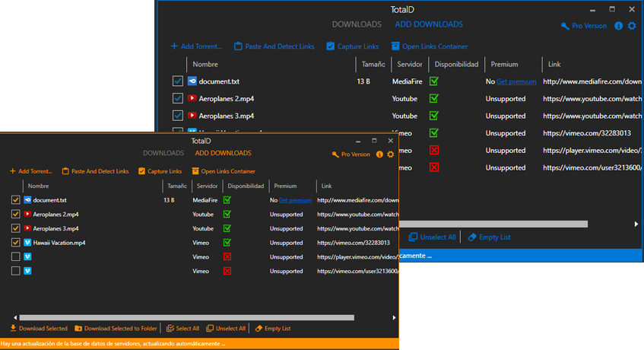Image resolution: width=644 pixels, height=350 pixels.
Task: Click Select All in the orange window
Action: point(182,328)
